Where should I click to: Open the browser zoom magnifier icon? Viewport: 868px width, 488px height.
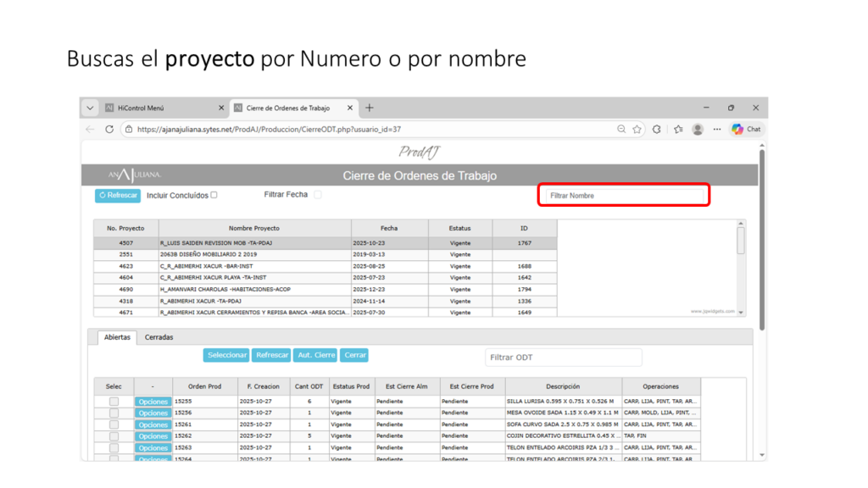coord(621,130)
